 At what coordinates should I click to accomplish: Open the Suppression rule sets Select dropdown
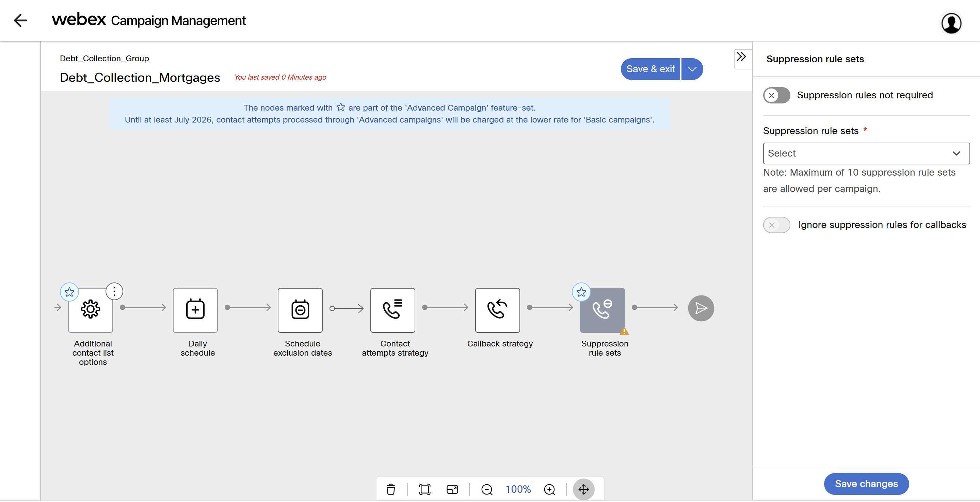[866, 153]
